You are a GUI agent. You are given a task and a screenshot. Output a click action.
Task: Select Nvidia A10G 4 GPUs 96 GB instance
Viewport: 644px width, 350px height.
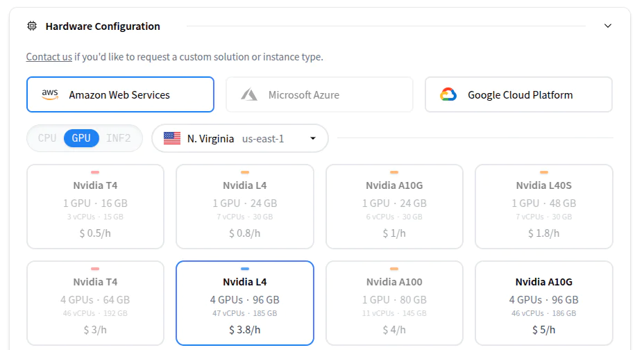(543, 303)
